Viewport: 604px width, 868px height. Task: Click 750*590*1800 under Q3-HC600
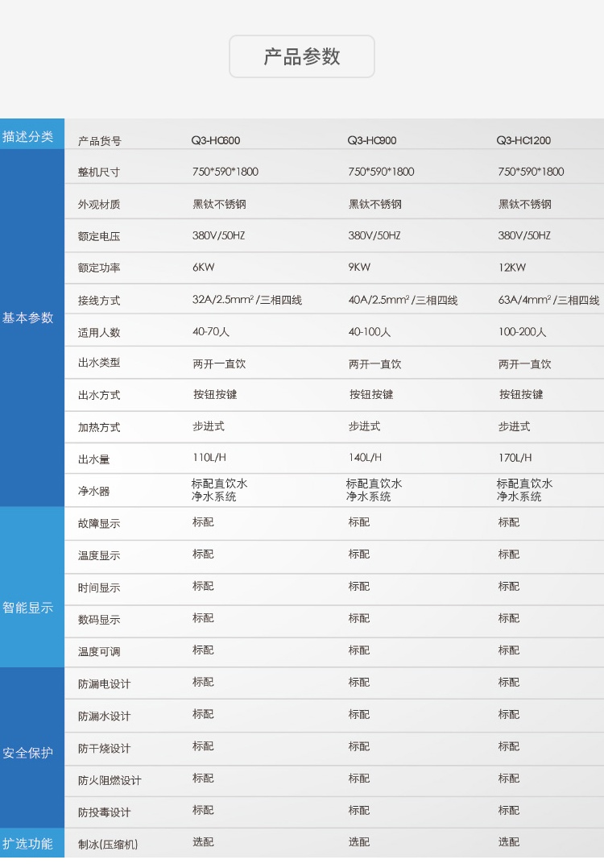(225, 172)
